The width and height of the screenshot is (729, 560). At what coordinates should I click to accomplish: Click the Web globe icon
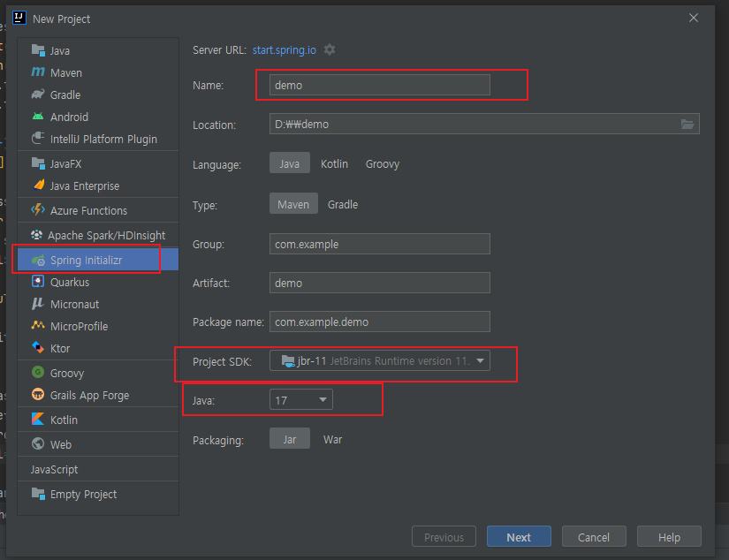(x=38, y=443)
